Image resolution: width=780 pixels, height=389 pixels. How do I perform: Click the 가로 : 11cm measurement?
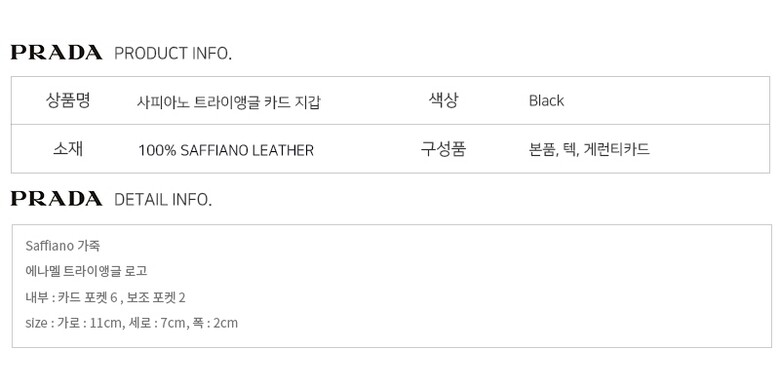pyautogui.click(x=90, y=323)
